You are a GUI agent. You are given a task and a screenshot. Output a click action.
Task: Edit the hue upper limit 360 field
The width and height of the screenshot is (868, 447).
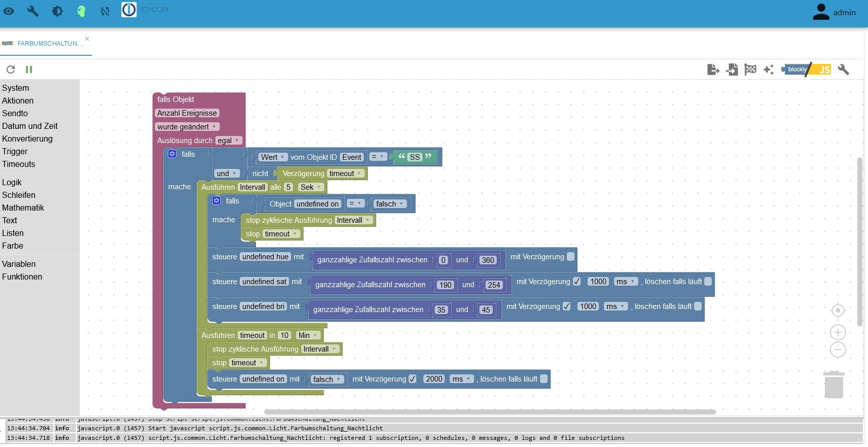pyautogui.click(x=488, y=260)
